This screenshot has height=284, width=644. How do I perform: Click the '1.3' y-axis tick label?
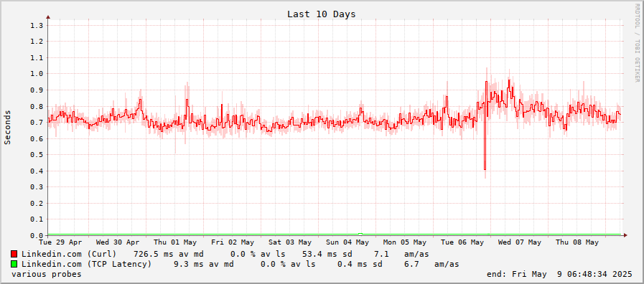pyautogui.click(x=37, y=25)
